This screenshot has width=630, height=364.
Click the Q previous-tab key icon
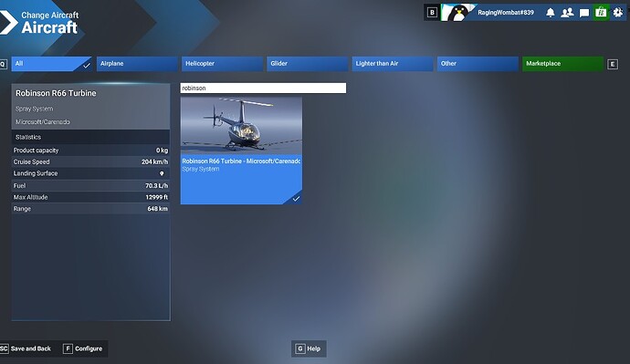(4, 64)
